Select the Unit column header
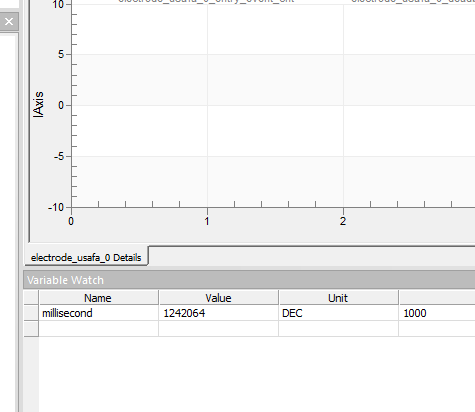This screenshot has height=412, width=475. click(338, 298)
